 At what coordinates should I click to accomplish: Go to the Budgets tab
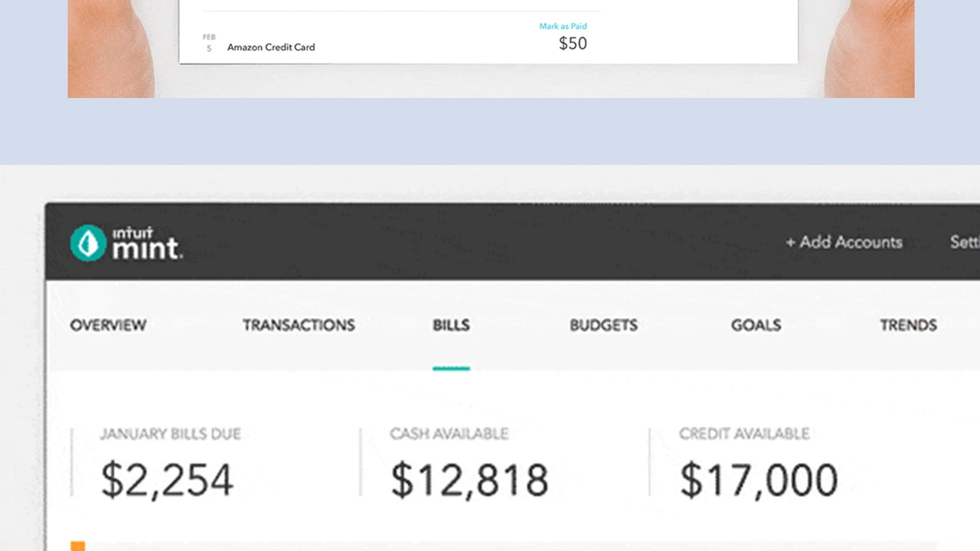pyautogui.click(x=603, y=325)
